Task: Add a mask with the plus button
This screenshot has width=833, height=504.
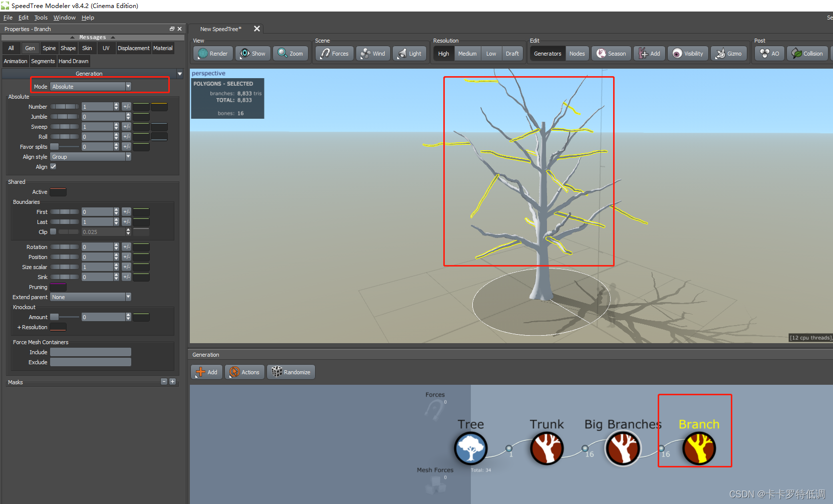Action: point(172,382)
